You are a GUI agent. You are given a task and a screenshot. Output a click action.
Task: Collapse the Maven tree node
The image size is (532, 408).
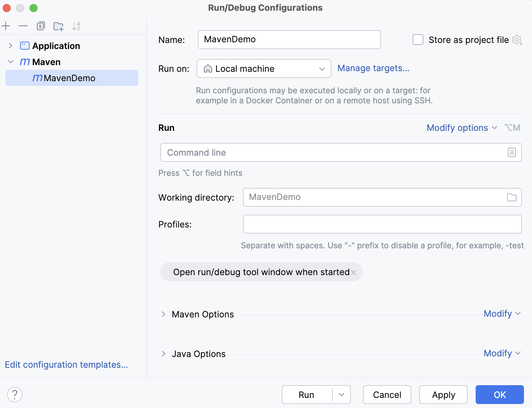[10, 62]
